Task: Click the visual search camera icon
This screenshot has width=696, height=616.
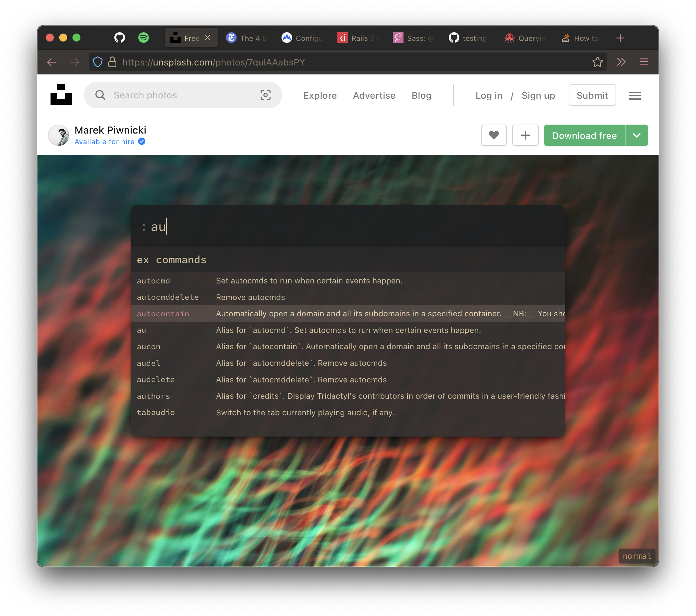Action: click(x=265, y=95)
